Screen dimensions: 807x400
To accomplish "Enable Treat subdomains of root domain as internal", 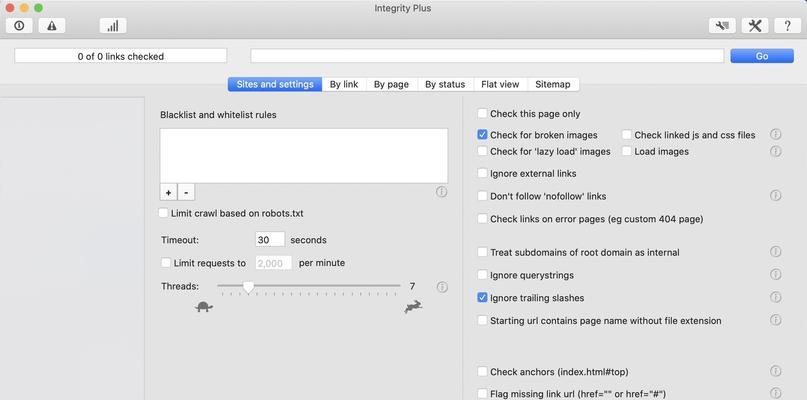I will 482,252.
